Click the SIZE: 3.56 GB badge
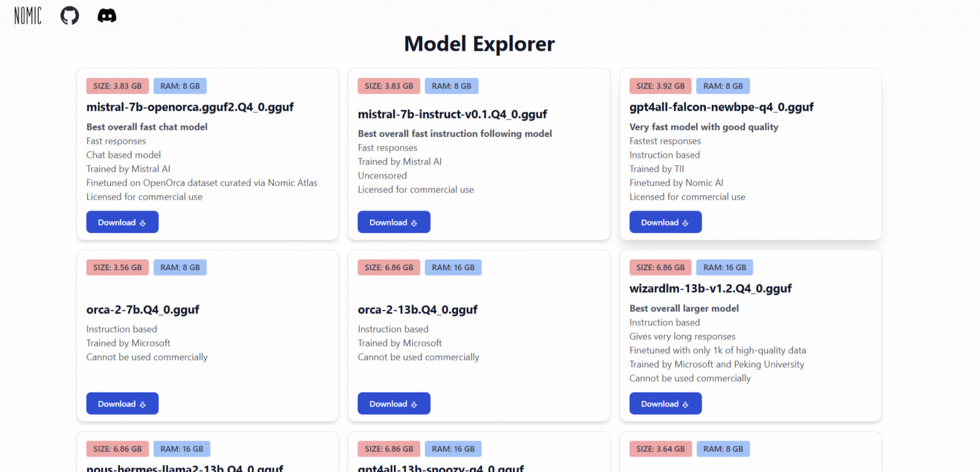980x472 pixels. [117, 268]
